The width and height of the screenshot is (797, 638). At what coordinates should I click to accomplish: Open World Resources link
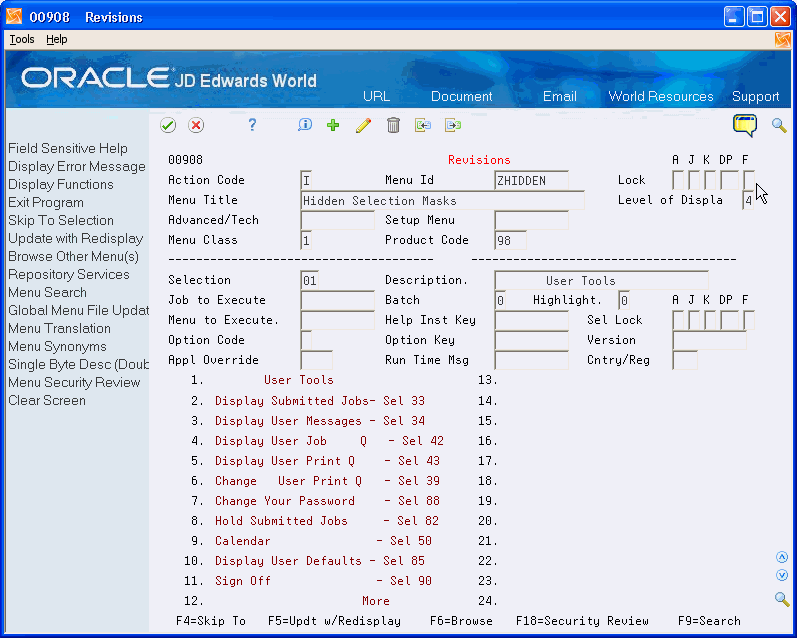click(661, 96)
